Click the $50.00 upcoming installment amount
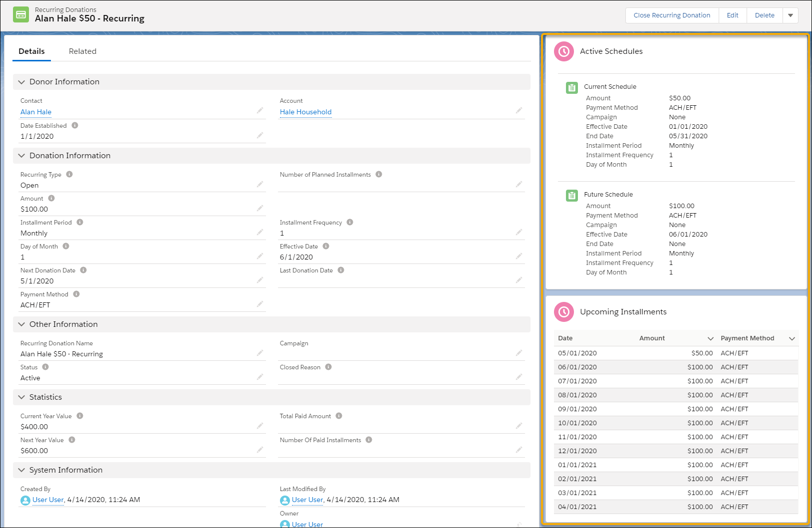Screen dimensions: 812x528 (x=702, y=353)
